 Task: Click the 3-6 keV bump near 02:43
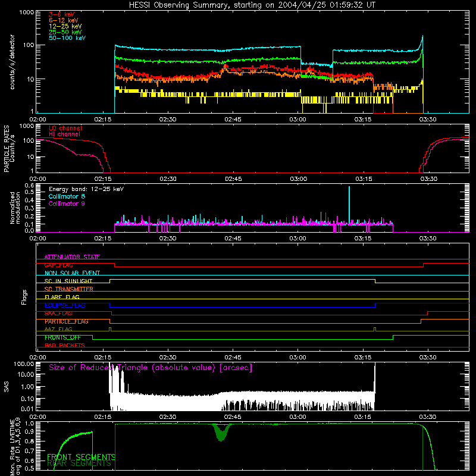click(225, 67)
